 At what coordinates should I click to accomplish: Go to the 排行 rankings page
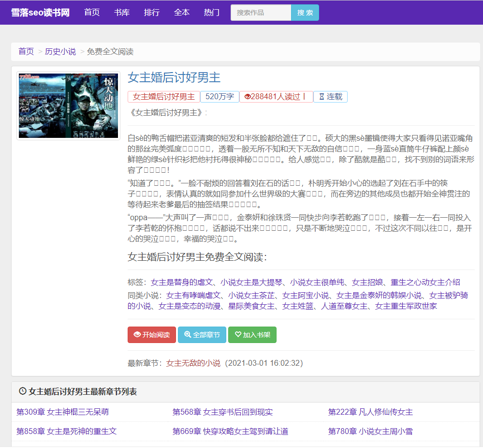pyautogui.click(x=151, y=12)
